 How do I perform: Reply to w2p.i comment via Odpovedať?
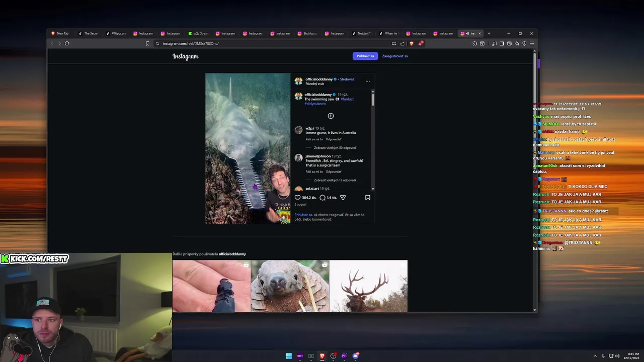[334, 139]
